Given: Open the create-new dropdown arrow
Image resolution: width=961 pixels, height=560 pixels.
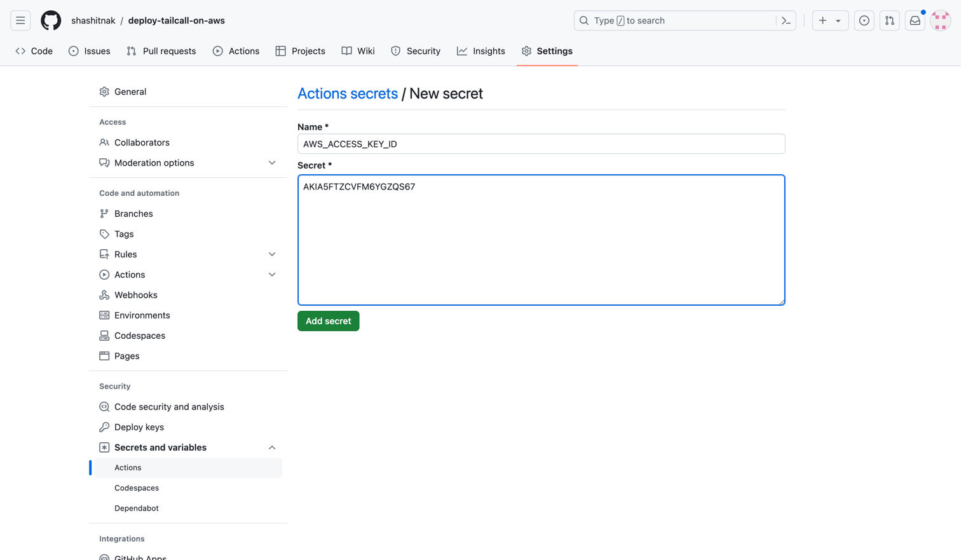Looking at the screenshot, I should (838, 20).
